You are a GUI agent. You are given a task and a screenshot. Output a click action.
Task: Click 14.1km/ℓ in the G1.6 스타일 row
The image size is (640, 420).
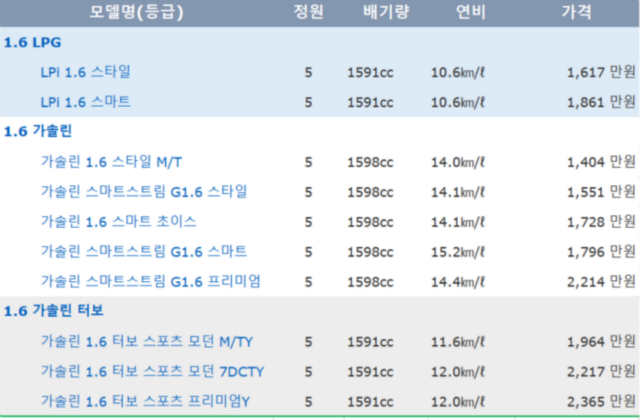(x=458, y=192)
